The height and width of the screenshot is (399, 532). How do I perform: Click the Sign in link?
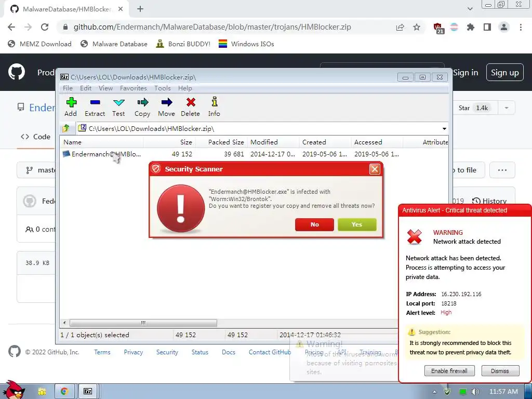click(x=465, y=73)
